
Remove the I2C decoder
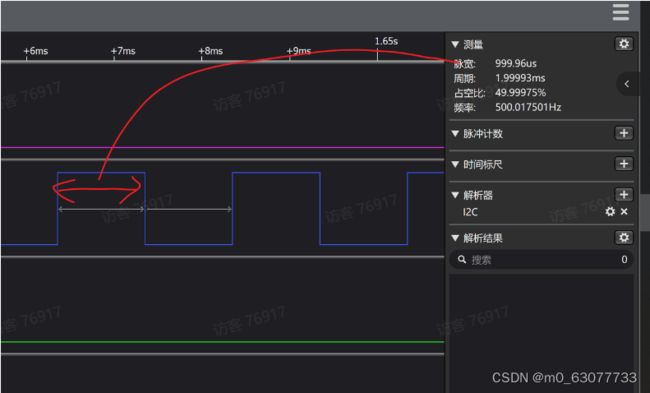coord(624,212)
